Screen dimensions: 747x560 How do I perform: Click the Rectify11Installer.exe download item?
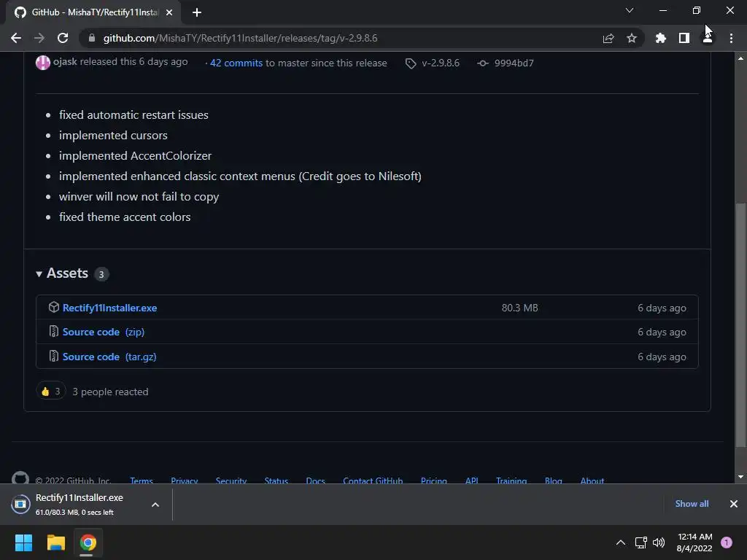pyautogui.click(x=79, y=505)
